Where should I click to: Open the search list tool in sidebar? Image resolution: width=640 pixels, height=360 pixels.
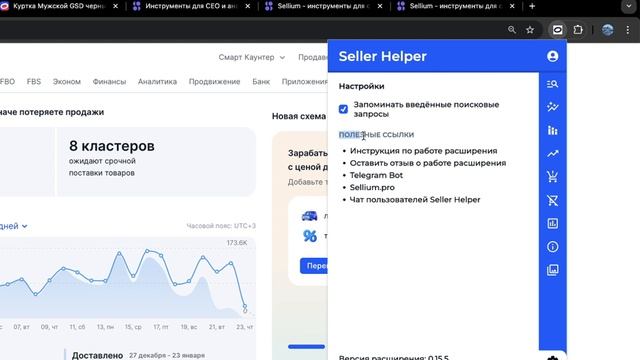point(552,84)
